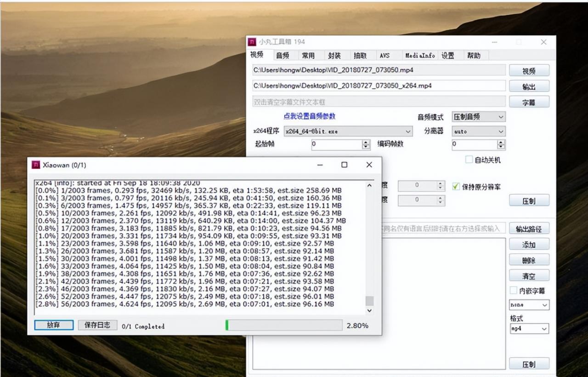Click the 小丸工具箱 title bar app icon

pos(252,42)
